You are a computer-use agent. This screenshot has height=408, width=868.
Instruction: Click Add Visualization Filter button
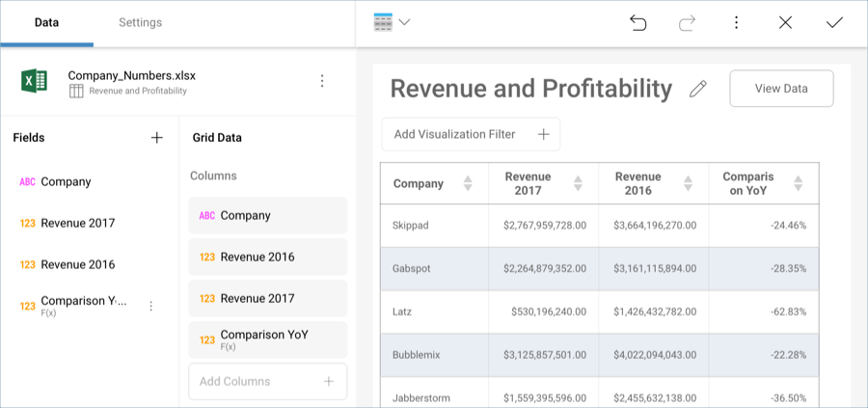471,134
